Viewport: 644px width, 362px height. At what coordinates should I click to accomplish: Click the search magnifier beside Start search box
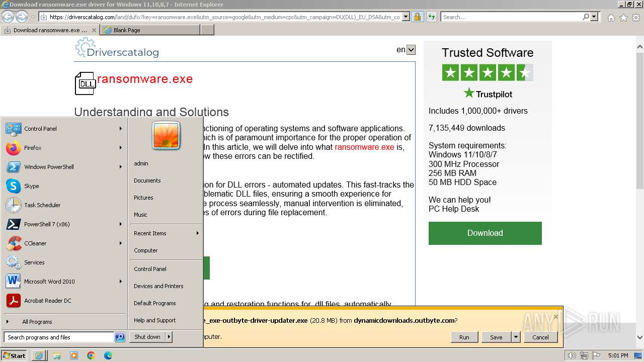120,337
